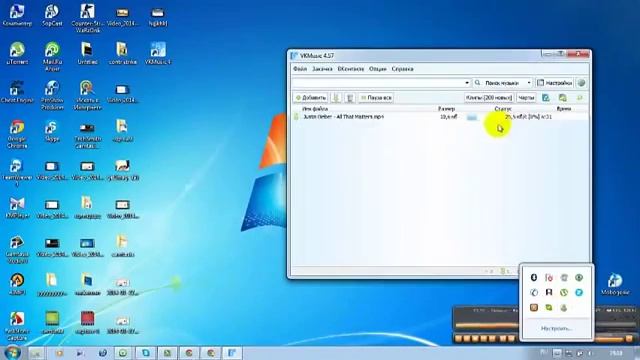Click the round globe icon beside Настройки
Image resolution: width=640 pixels, height=360 pixels.
pos(581,83)
